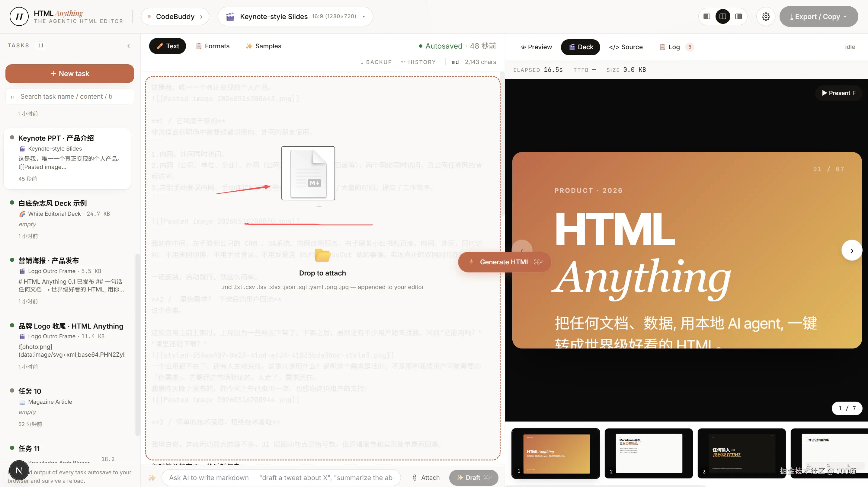Image resolution: width=868 pixels, height=487 pixels.
Task: Select the Deck tab
Action: (x=580, y=47)
